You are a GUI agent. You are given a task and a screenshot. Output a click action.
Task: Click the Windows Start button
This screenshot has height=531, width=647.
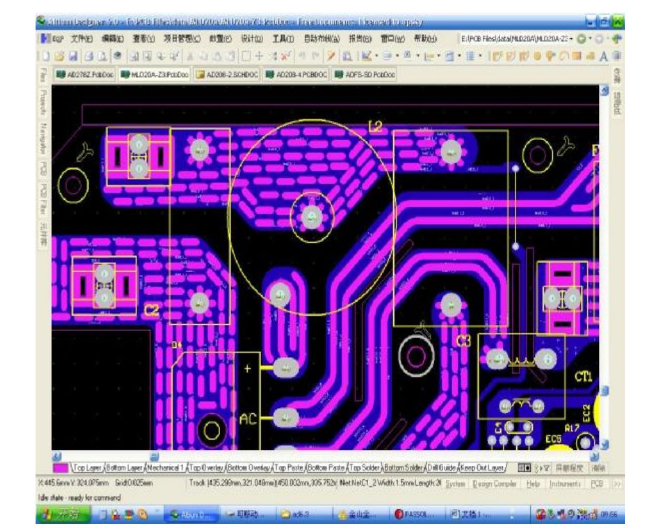tap(59, 514)
